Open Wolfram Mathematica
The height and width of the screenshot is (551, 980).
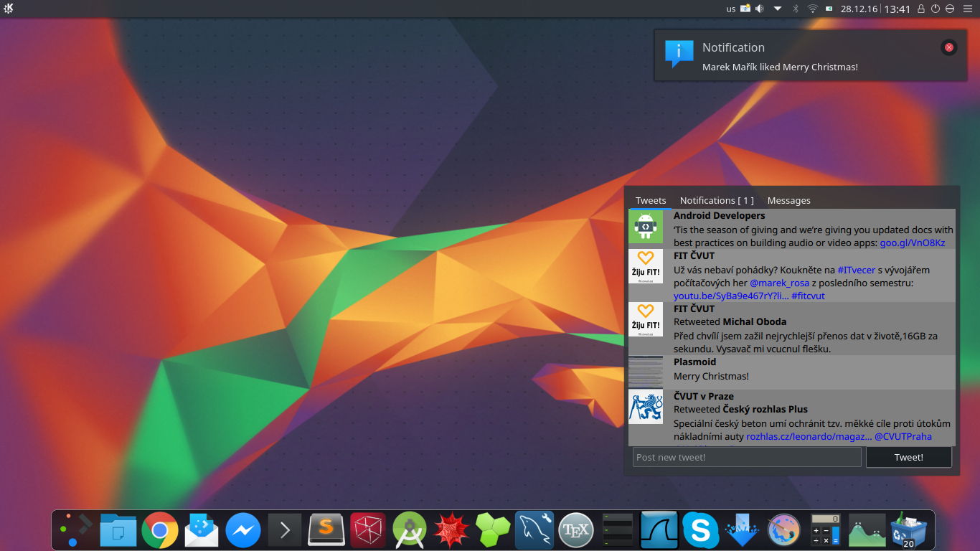click(451, 529)
